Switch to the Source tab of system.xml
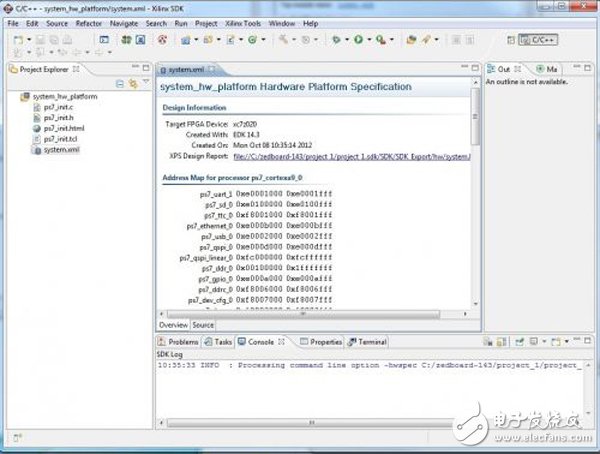 tap(203, 325)
